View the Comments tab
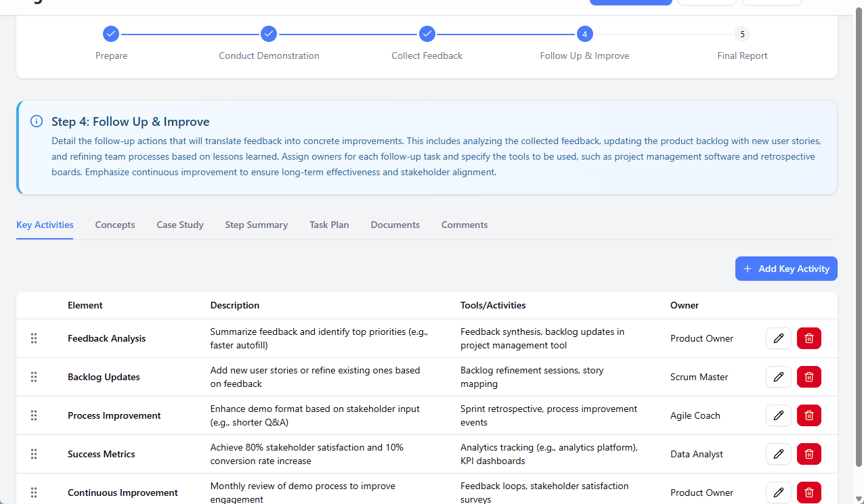The height and width of the screenshot is (504, 864). (464, 225)
